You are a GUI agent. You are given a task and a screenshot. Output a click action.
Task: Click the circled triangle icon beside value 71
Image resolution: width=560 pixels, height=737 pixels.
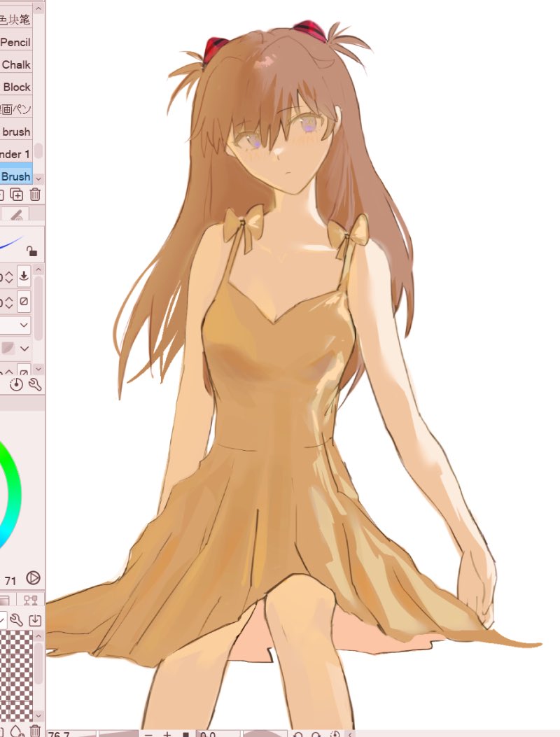tap(33, 577)
